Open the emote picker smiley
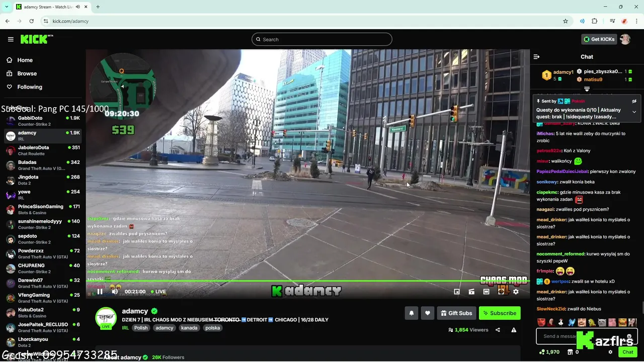 coord(629,336)
